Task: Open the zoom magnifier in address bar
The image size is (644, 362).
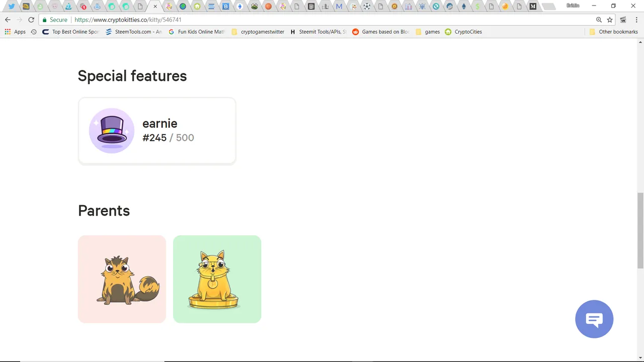Action: coord(599,20)
